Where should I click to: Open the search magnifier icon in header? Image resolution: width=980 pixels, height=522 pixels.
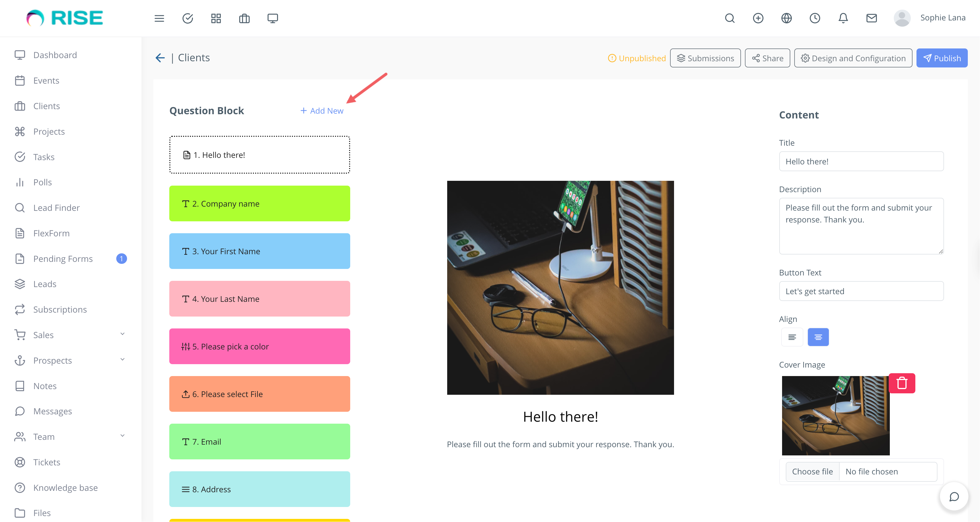(729, 18)
